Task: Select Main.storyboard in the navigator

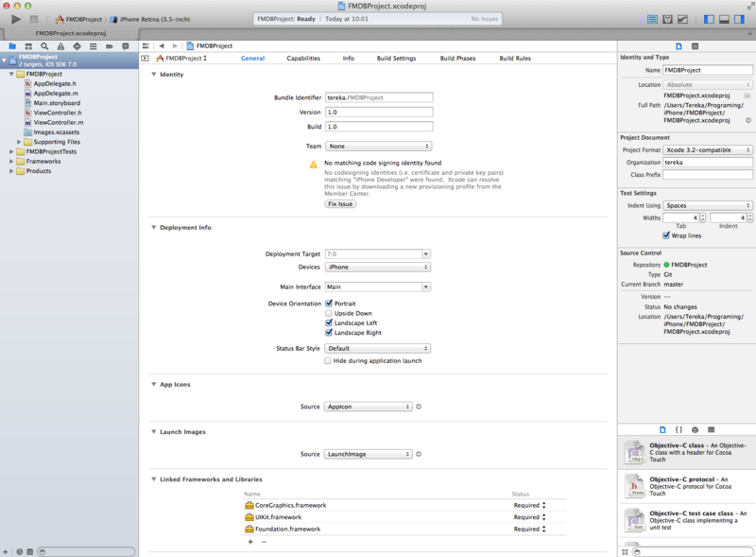Action: [57, 103]
